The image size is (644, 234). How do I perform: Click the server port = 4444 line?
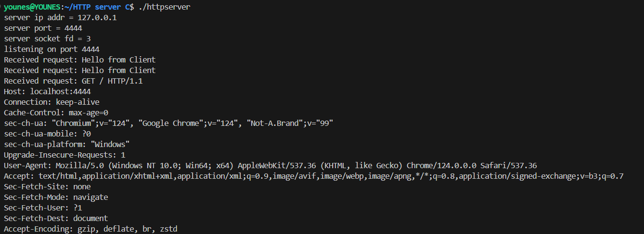pyautogui.click(x=43, y=28)
